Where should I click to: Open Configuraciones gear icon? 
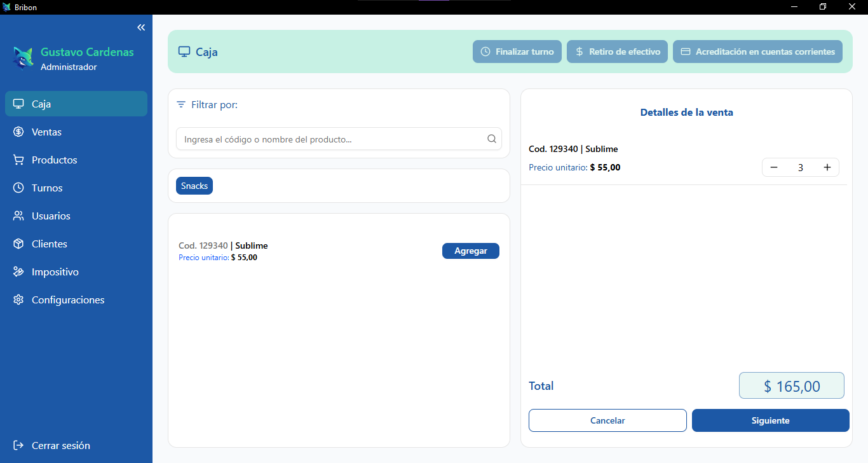(19, 300)
